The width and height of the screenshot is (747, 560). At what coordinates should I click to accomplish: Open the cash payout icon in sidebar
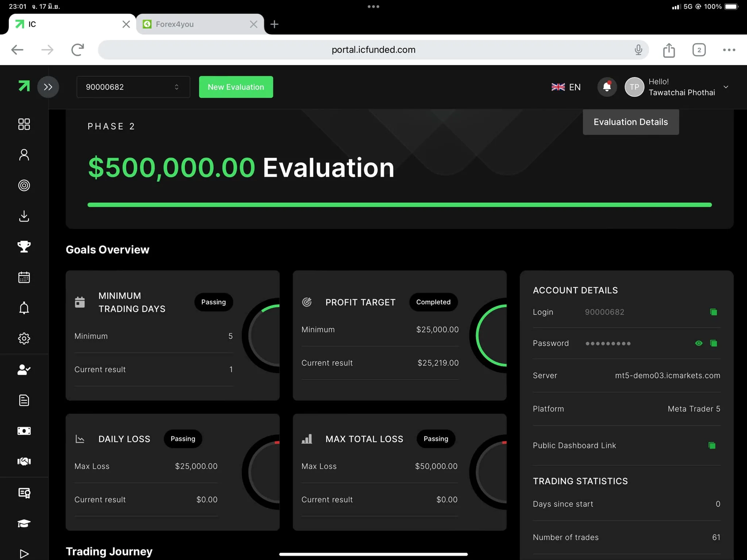tap(24, 431)
